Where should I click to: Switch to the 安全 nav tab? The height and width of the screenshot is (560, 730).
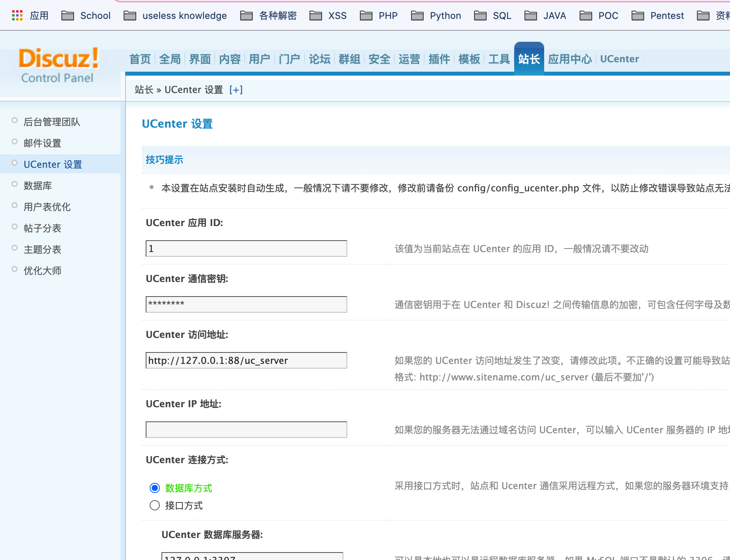[x=380, y=59]
